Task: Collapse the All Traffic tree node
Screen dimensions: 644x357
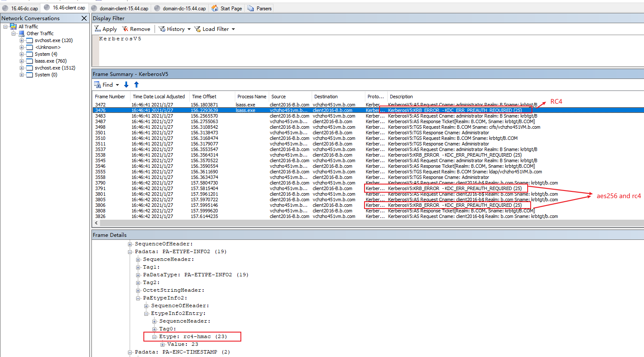Action: 6,27
